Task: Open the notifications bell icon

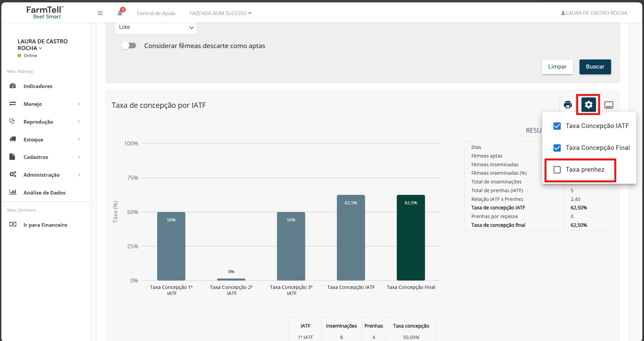Action: pyautogui.click(x=120, y=13)
